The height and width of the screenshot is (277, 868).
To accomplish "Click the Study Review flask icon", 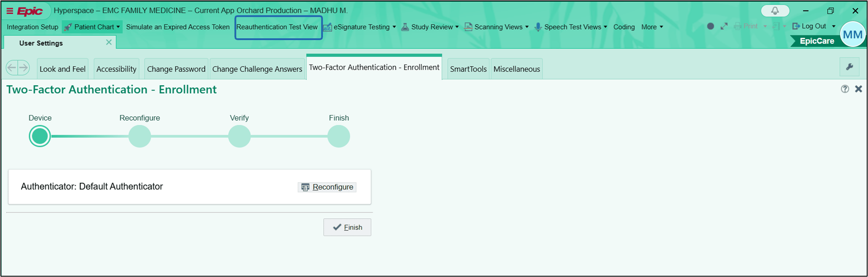I will [405, 27].
